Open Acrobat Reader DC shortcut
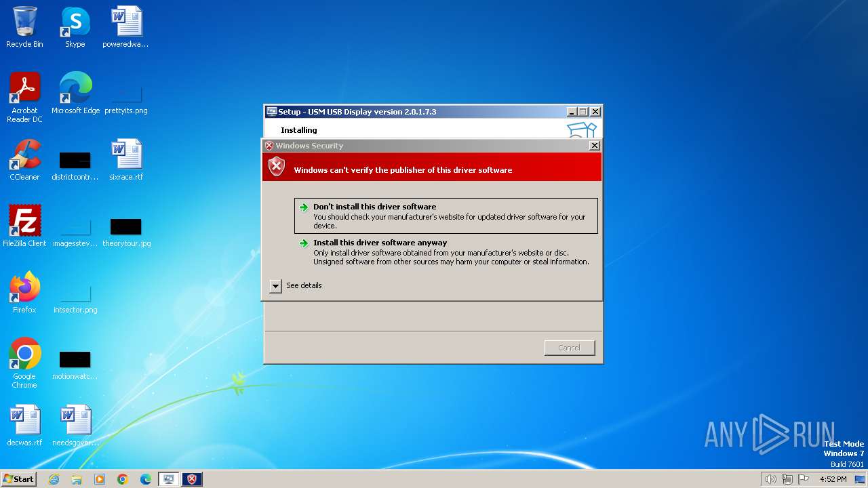The height and width of the screenshot is (488, 868). pos(24,98)
